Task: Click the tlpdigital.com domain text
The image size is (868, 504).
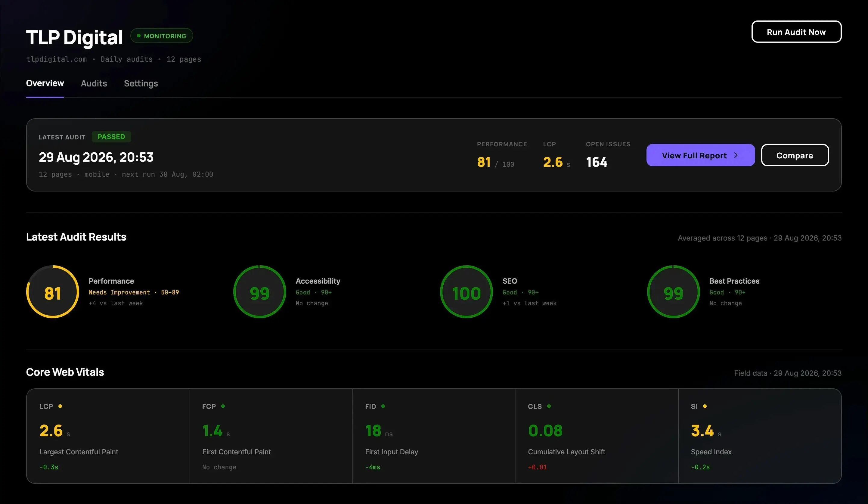Action: (x=57, y=59)
